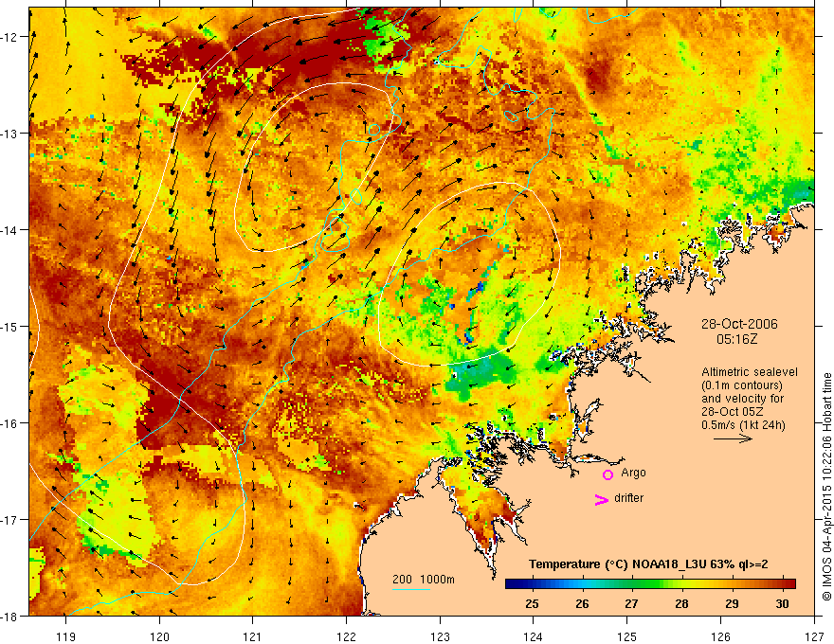Click the colorbar value 26
Viewport: 834px width, 644px height.
pyautogui.click(x=582, y=603)
